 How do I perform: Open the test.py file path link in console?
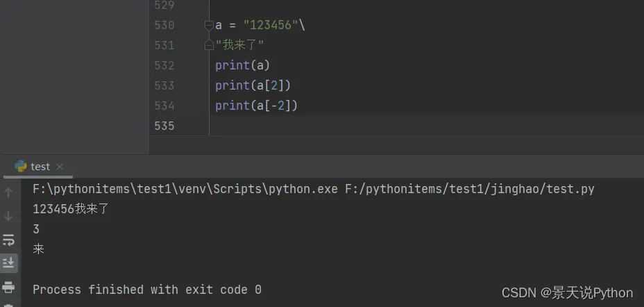[469, 189]
